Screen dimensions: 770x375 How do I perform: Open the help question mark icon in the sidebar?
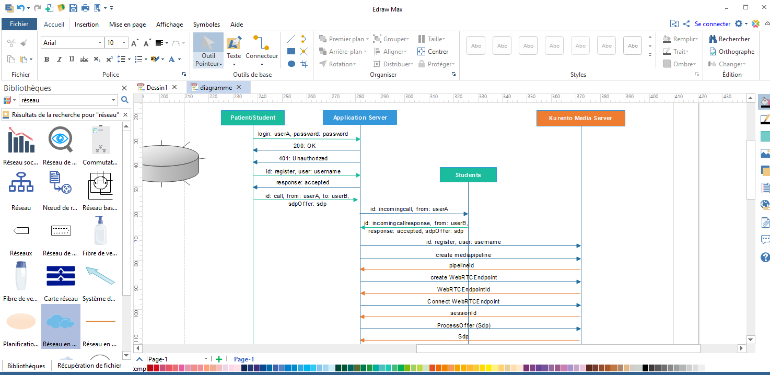pos(765,257)
